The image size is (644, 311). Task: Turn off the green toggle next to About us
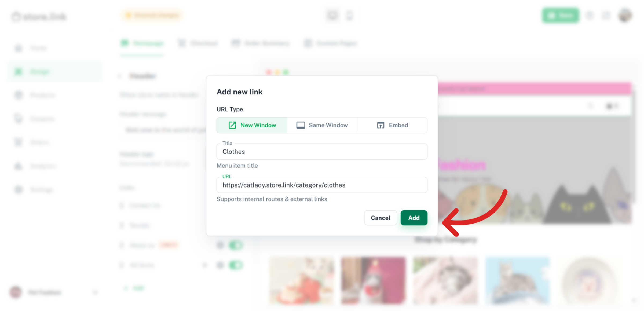pos(236,245)
